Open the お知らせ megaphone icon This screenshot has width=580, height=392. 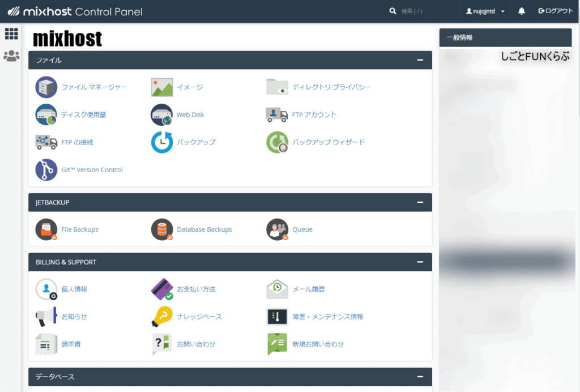(x=46, y=317)
